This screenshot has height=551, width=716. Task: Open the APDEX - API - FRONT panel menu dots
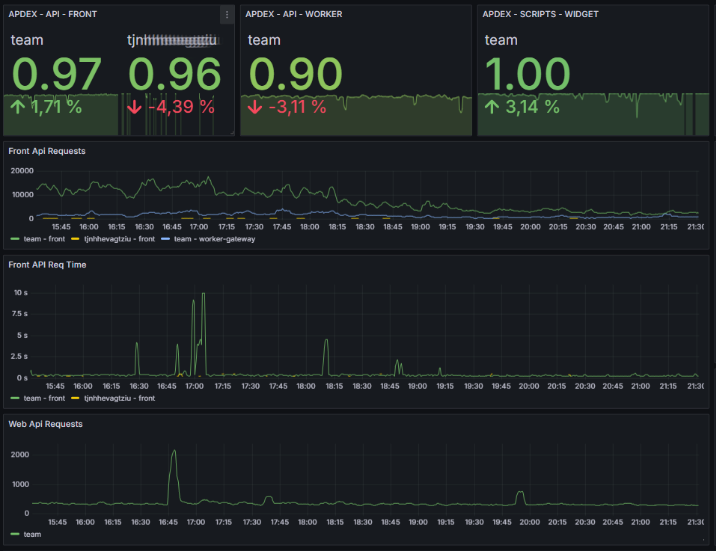tap(227, 15)
